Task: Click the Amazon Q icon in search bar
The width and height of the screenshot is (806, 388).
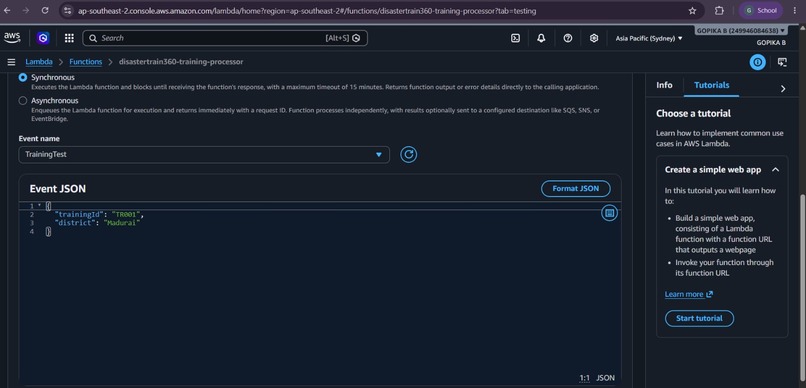Action: click(356, 38)
